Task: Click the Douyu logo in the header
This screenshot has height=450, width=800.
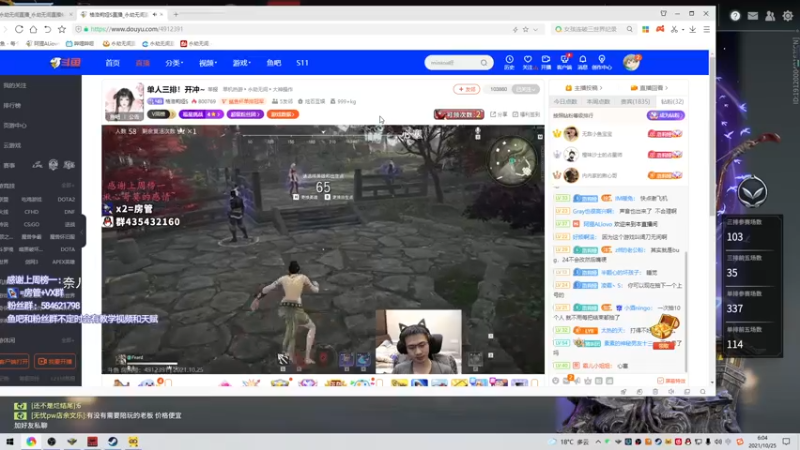Action: [x=66, y=63]
